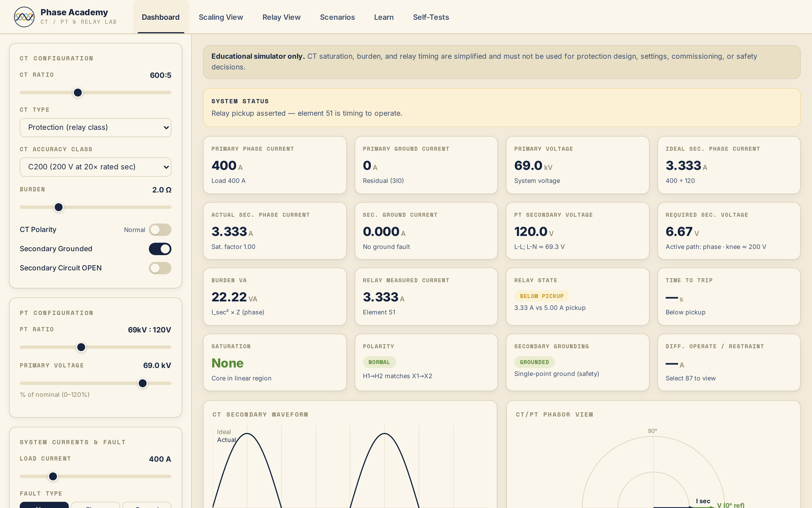The width and height of the screenshot is (812, 508).
Task: Click the Element 51 label
Action: [x=379, y=312]
